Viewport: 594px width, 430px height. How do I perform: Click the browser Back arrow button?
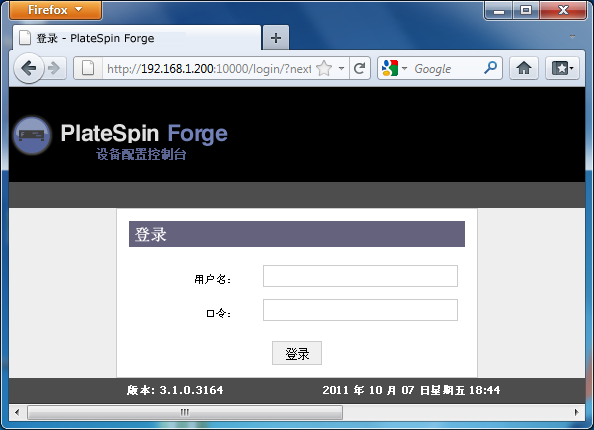coord(29,69)
